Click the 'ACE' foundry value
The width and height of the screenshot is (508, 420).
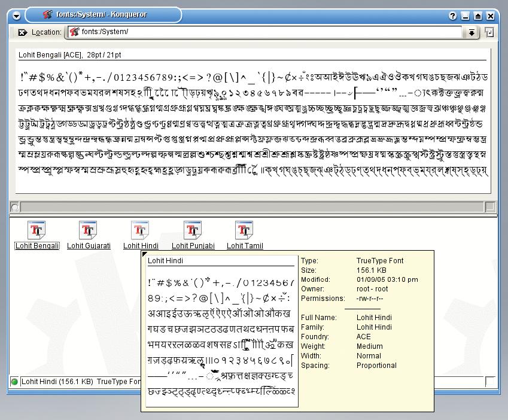(x=364, y=337)
